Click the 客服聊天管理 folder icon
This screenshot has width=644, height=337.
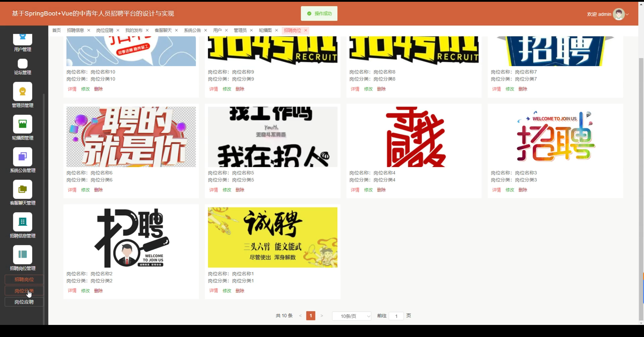coord(23,189)
